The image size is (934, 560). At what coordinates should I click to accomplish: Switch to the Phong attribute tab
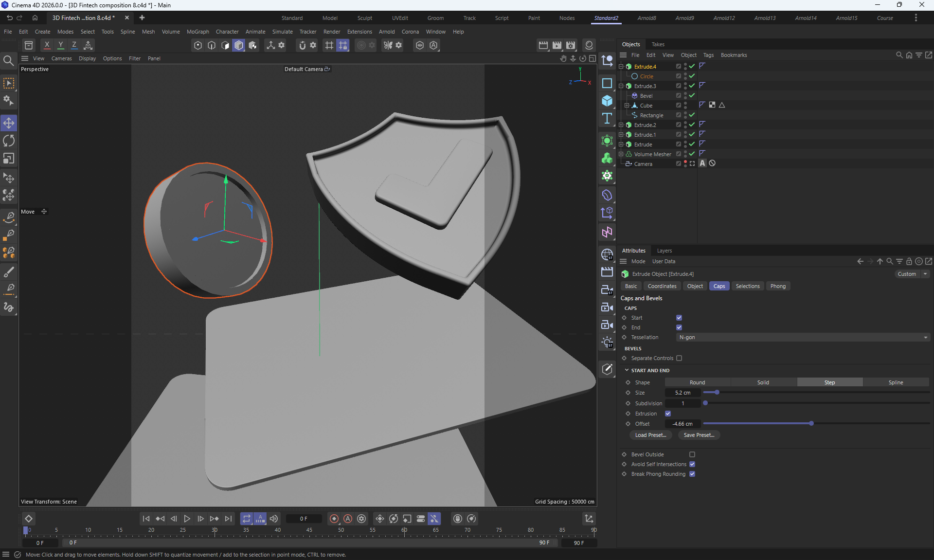[x=777, y=286]
